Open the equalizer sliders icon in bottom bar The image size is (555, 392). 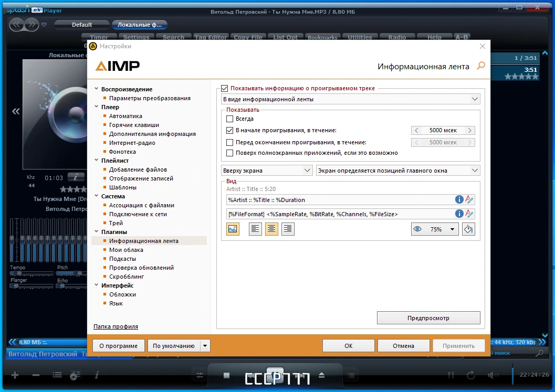coord(200,375)
